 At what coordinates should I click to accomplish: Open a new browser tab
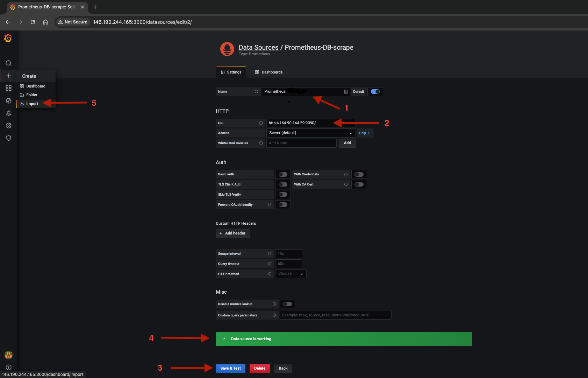(x=95, y=7)
